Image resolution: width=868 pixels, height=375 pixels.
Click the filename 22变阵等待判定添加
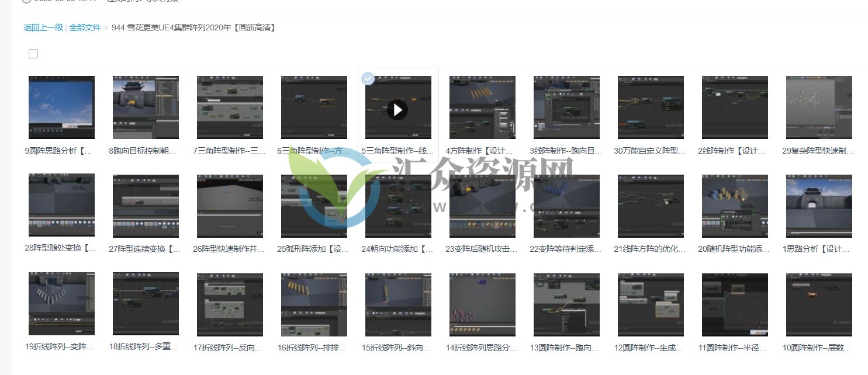tap(565, 249)
